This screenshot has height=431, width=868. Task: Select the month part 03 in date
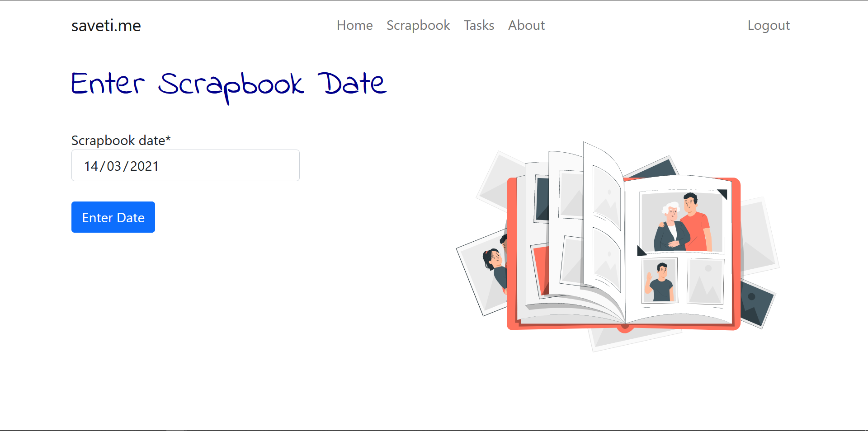pyautogui.click(x=114, y=166)
